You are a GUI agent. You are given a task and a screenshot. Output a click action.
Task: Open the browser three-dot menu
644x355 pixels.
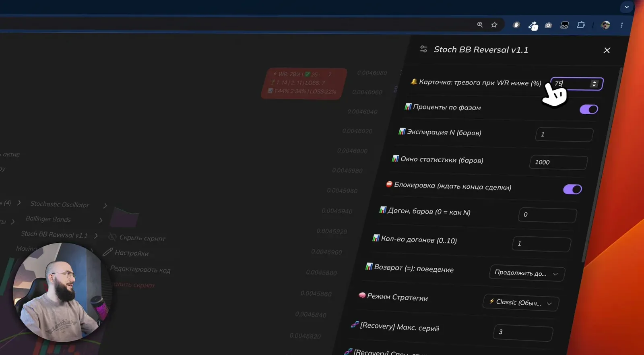point(622,25)
